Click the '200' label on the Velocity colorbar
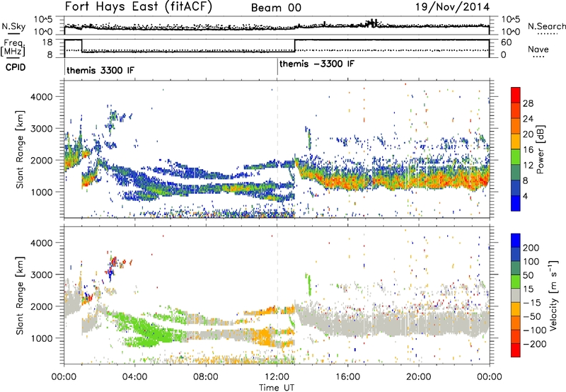This screenshot has height=392, width=566. pos(531,248)
